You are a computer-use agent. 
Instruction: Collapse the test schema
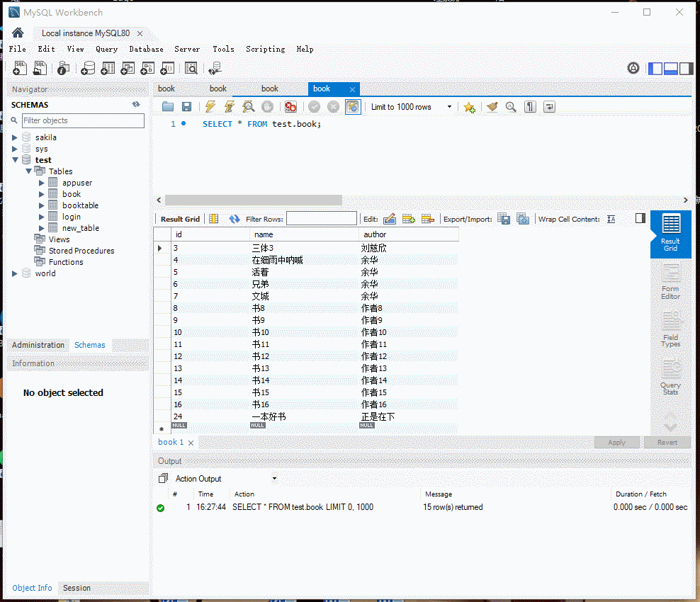coord(15,160)
